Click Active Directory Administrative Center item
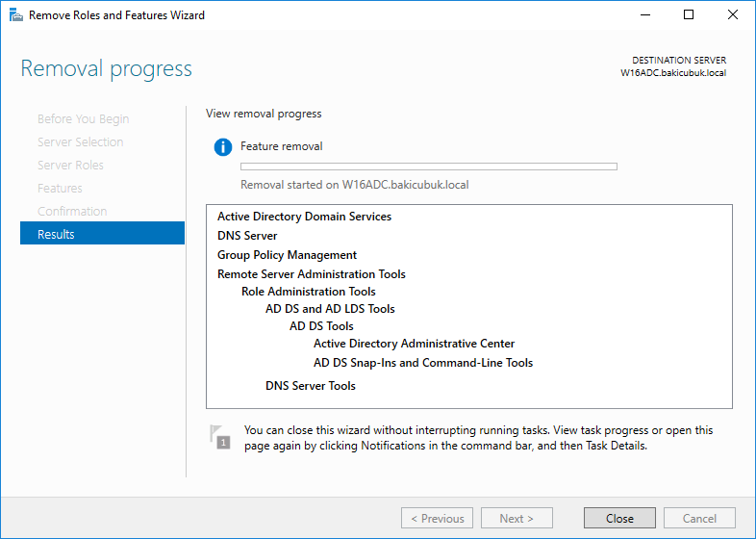Image resolution: width=756 pixels, height=539 pixels. coord(414,344)
